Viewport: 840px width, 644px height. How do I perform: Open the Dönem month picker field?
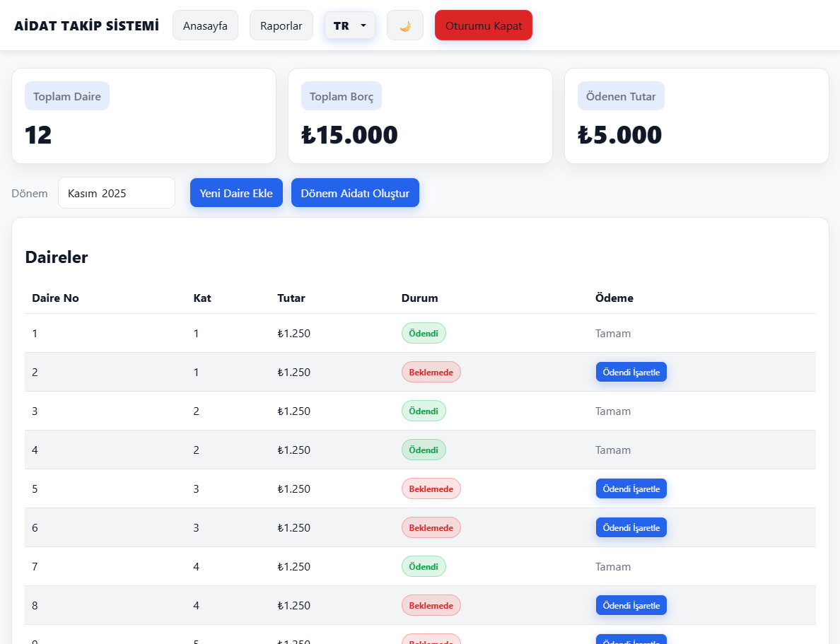click(x=116, y=193)
